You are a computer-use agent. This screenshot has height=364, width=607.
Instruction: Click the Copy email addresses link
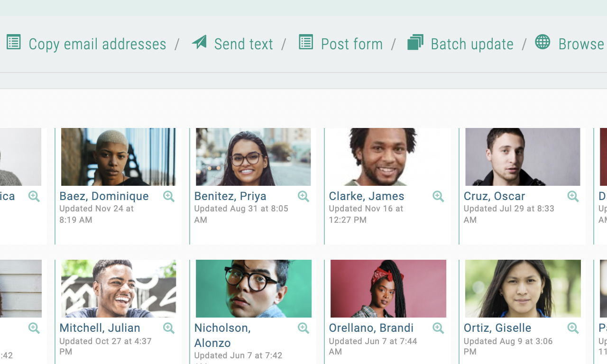[97, 44]
